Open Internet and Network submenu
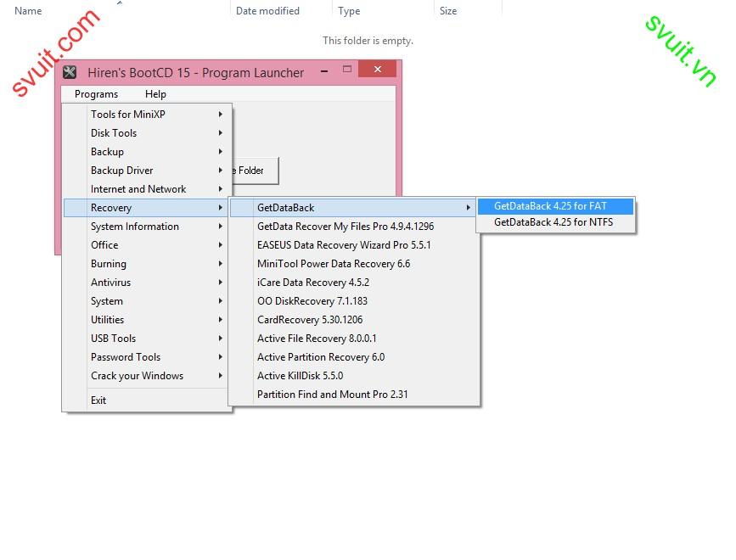This screenshot has width=736, height=560. (147, 189)
